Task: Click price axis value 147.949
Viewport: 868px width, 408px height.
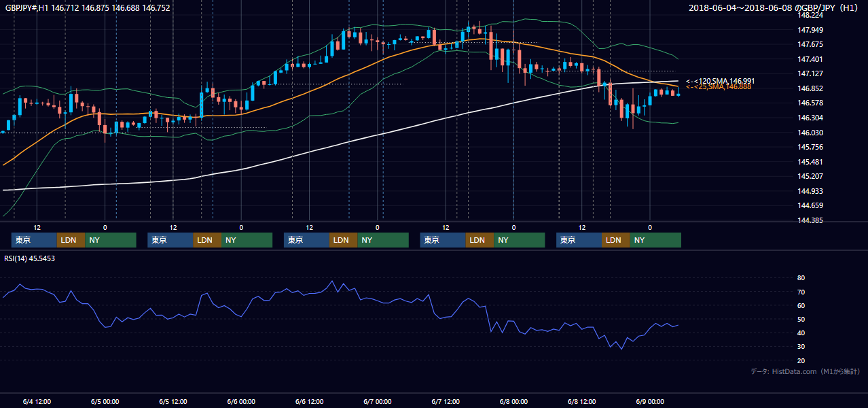Action: [810, 30]
